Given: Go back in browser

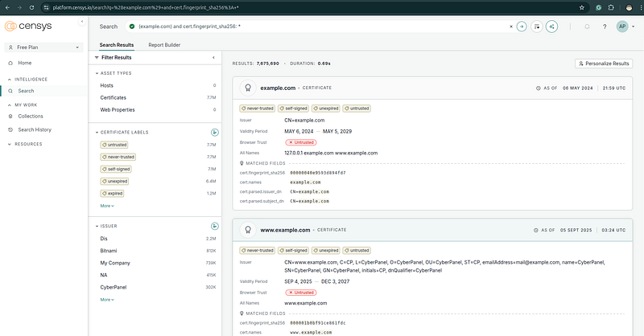Looking at the screenshot, I should pyautogui.click(x=7, y=7).
